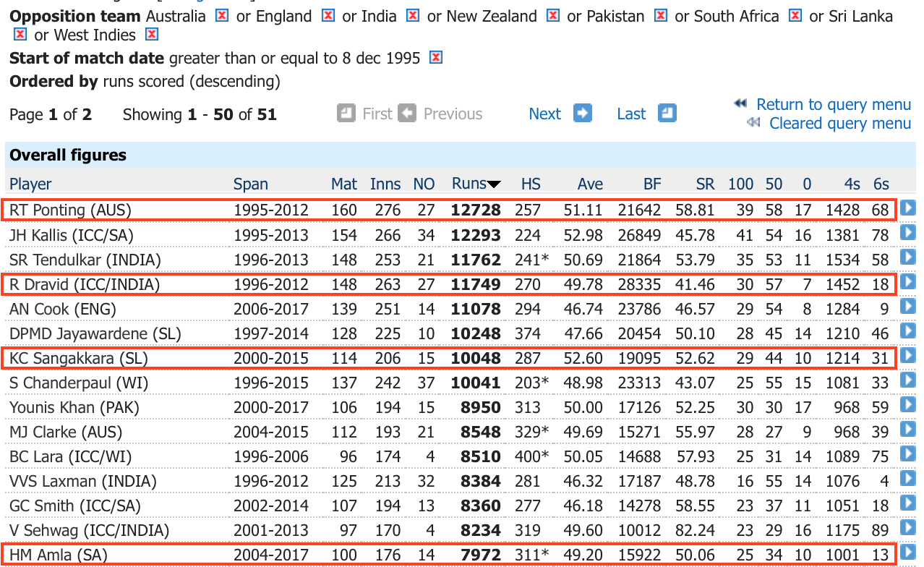This screenshot has height=567, width=924.
Task: Remove the India opposition filter
Action: tap(413, 15)
